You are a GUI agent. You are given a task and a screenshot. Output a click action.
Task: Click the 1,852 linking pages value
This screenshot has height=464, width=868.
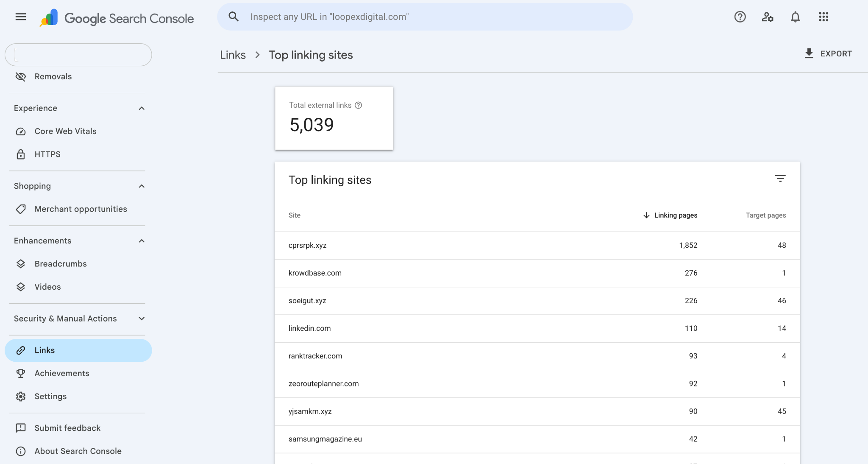tap(688, 246)
